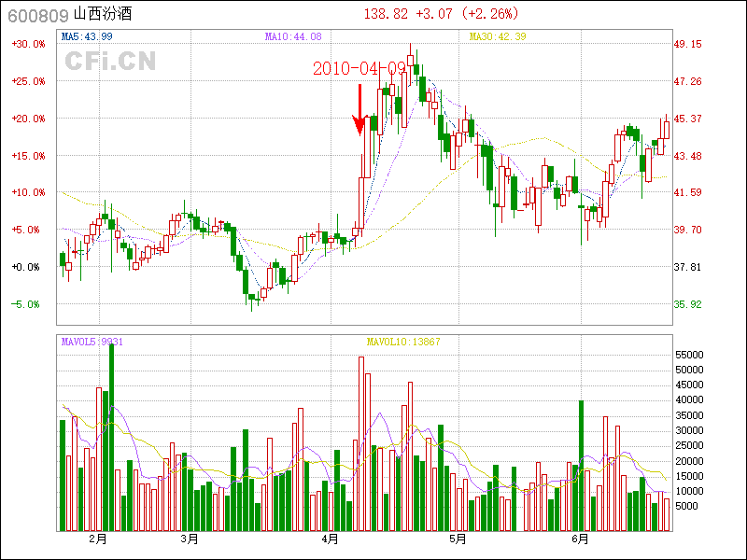
Task: Jump to the 3月 time axis marker
Action: (190, 539)
